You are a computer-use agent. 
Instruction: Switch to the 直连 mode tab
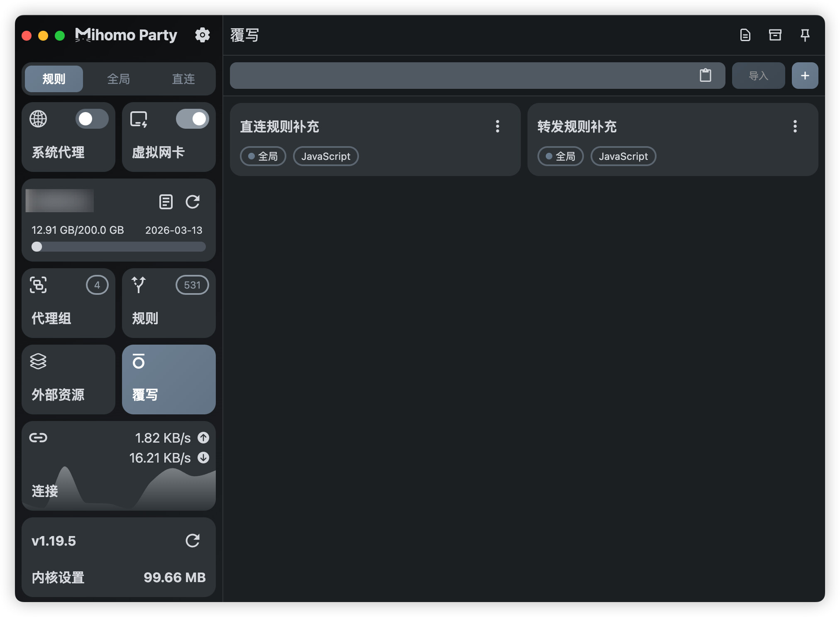click(183, 79)
